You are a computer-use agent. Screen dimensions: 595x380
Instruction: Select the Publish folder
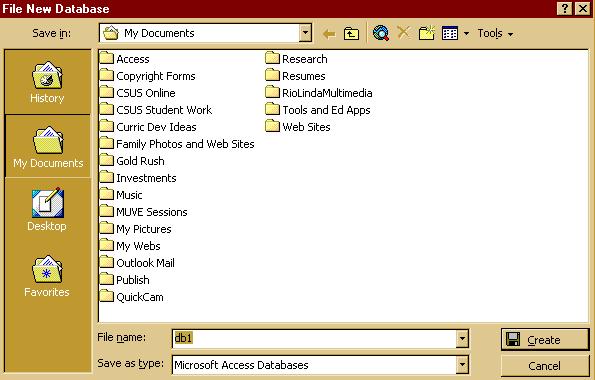coord(125,280)
